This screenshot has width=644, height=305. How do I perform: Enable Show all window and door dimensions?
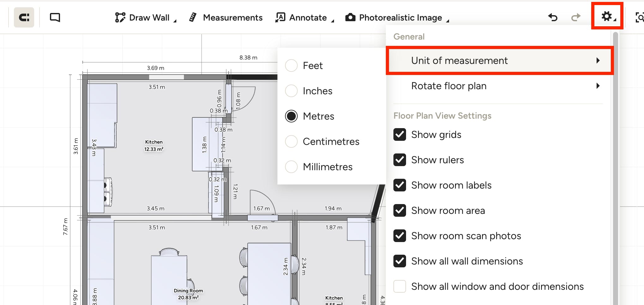pyautogui.click(x=400, y=286)
